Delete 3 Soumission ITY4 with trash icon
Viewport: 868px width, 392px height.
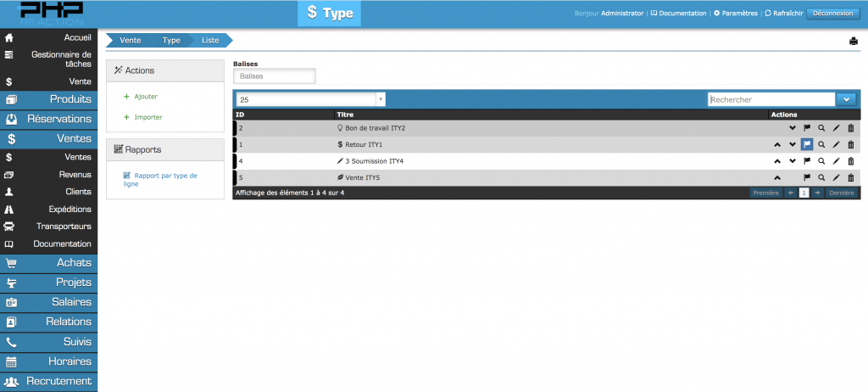[851, 161]
